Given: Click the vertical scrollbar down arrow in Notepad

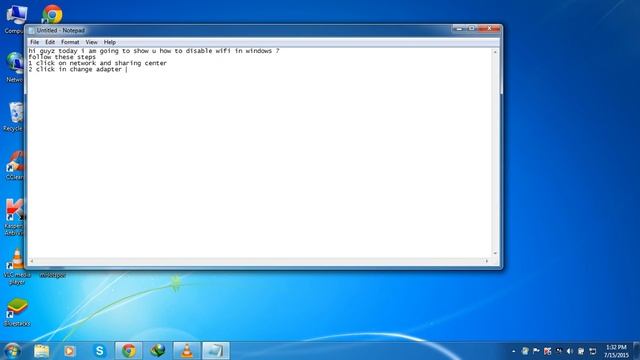Looking at the screenshot, I should (495, 253).
